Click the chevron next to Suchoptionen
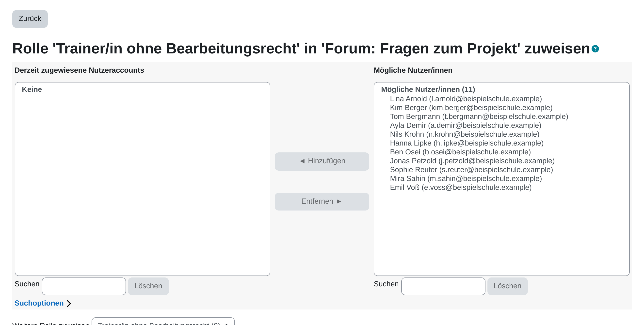Image resolution: width=644 pixels, height=325 pixels. pyautogui.click(x=69, y=304)
